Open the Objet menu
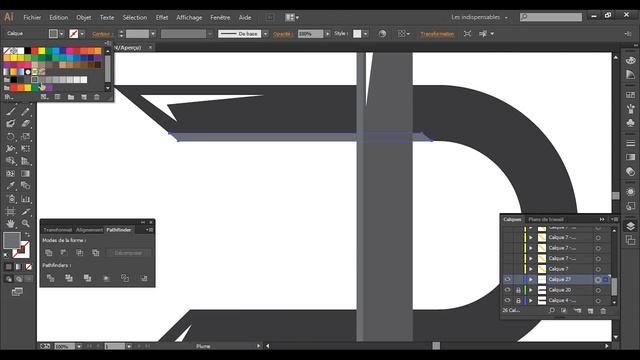The width and height of the screenshot is (640, 360). point(84,18)
